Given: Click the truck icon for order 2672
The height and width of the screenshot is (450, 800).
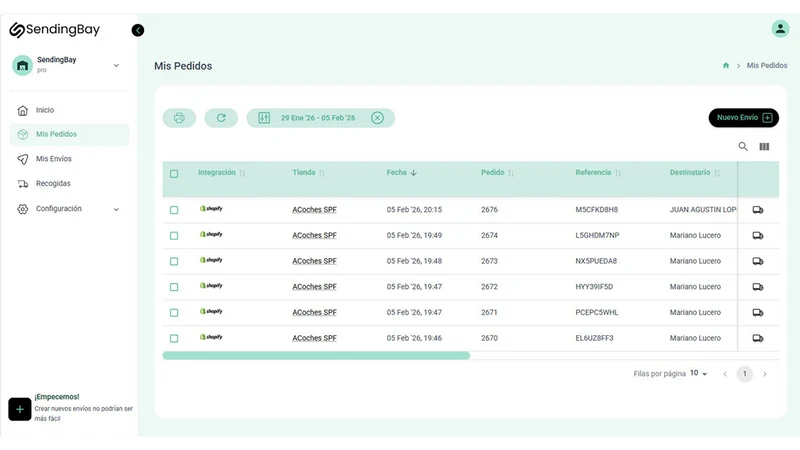Looking at the screenshot, I should click(x=758, y=287).
